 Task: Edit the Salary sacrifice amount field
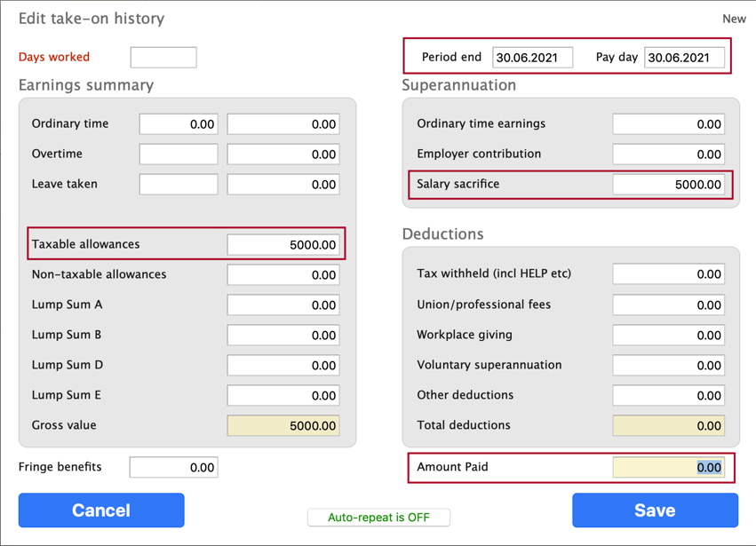[x=669, y=184]
